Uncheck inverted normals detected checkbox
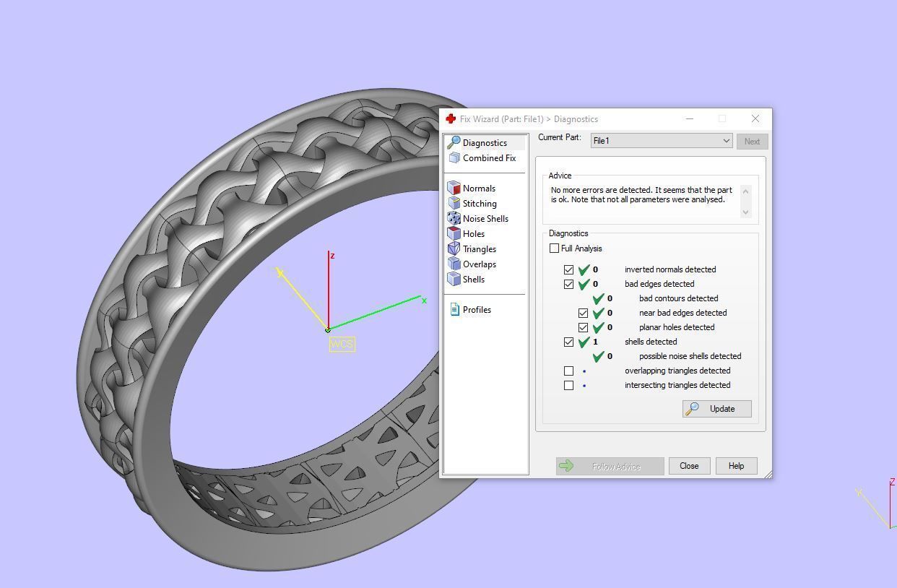The height and width of the screenshot is (588, 897). tap(568, 269)
